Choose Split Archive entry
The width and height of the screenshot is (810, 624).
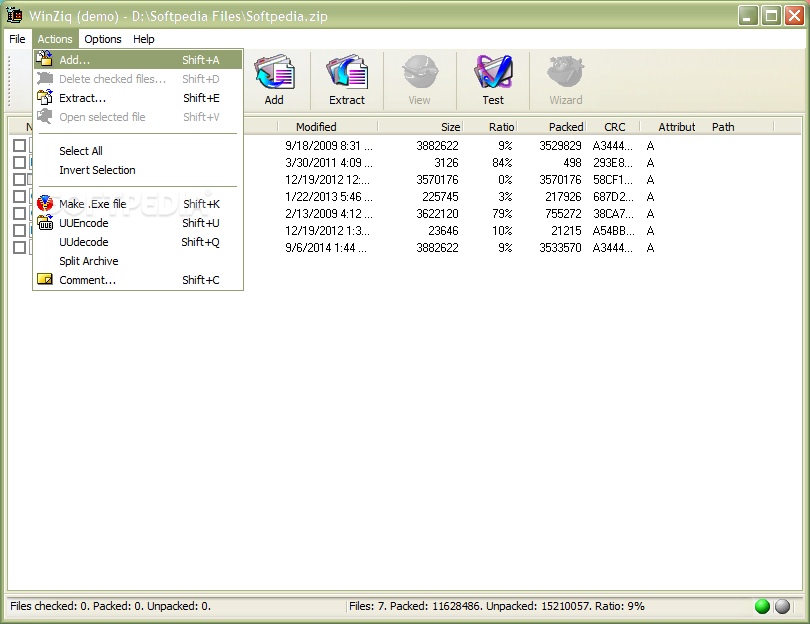point(137,261)
